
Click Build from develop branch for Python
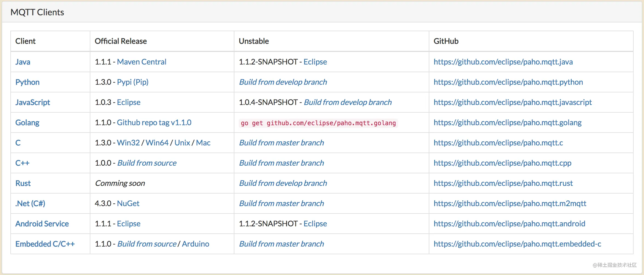[283, 82]
